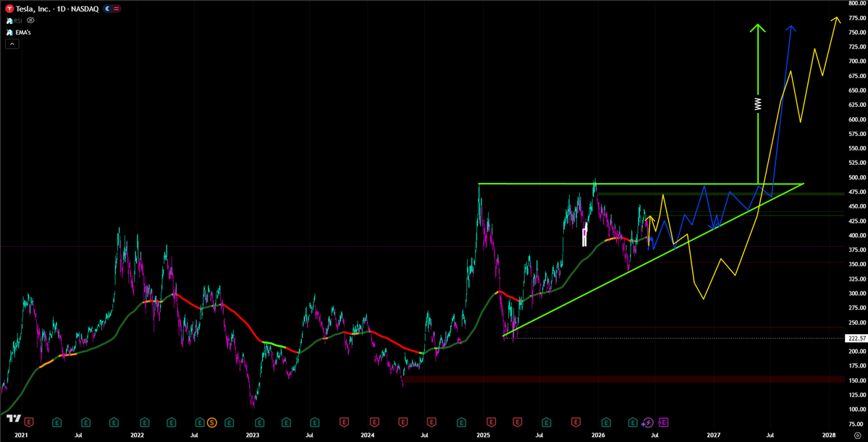Click the unicorn icon beside EMA's
Image resolution: width=868 pixels, height=442 pixels.
(x=9, y=32)
